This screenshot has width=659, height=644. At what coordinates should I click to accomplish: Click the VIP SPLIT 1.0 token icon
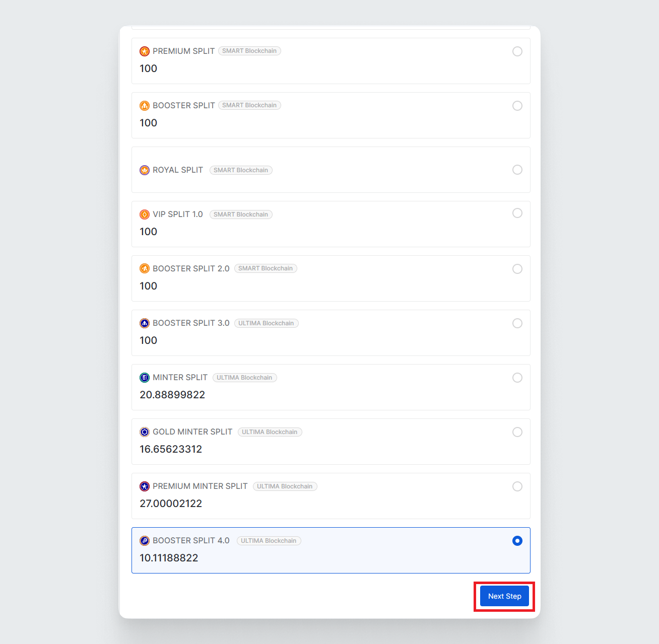(145, 214)
